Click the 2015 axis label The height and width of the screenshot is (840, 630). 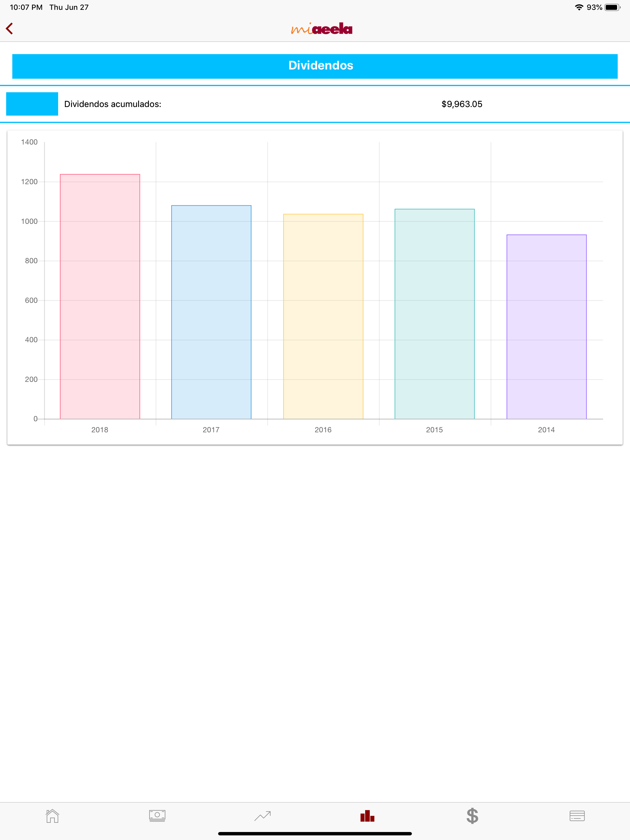(x=435, y=430)
